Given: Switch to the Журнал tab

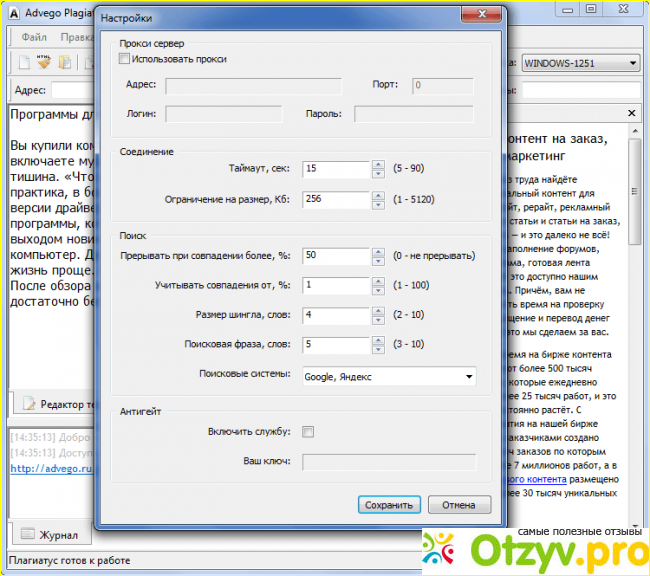Looking at the screenshot, I should coord(50,535).
